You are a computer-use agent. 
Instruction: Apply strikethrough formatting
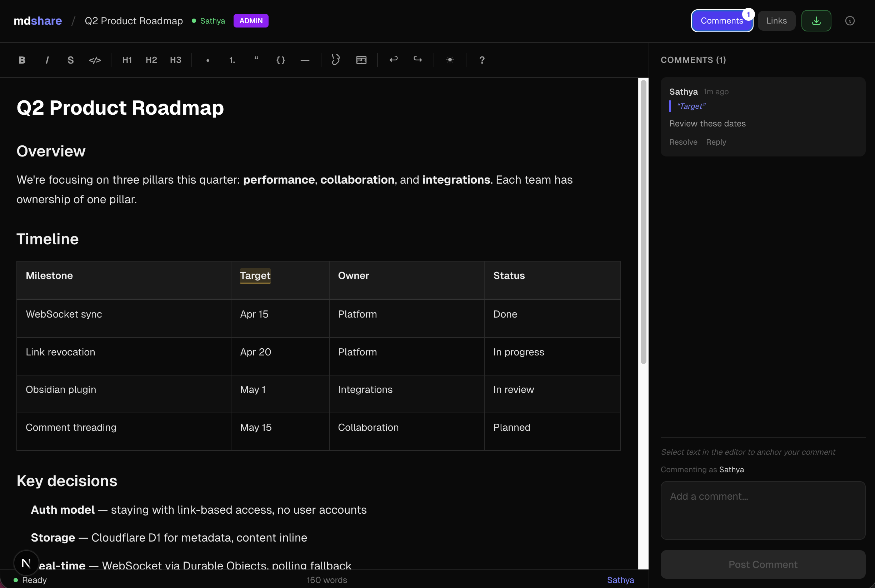pyautogui.click(x=70, y=60)
